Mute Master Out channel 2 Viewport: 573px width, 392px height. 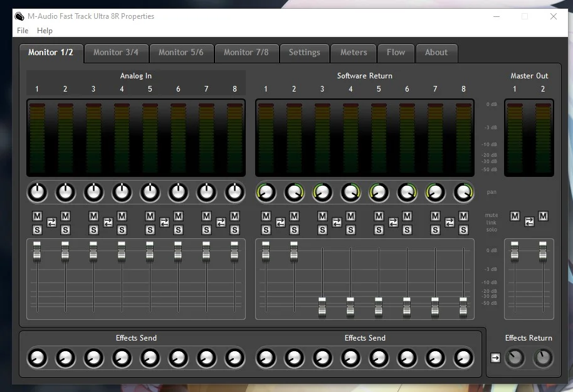tap(543, 216)
